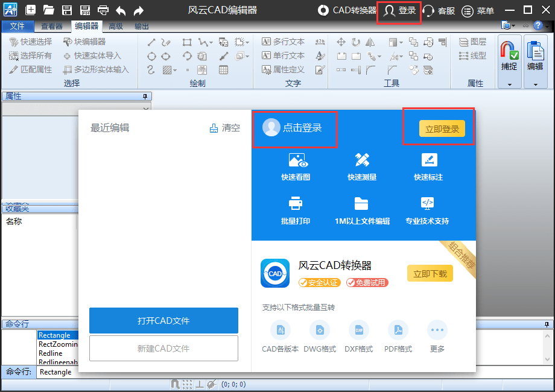Click 清空 to clear recent files
The width and height of the screenshot is (555, 392).
pyautogui.click(x=225, y=128)
